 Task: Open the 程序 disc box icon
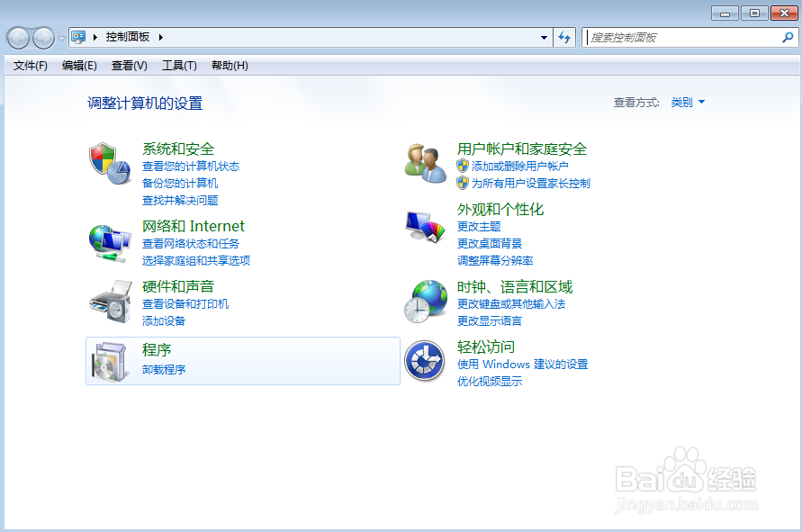point(110,361)
